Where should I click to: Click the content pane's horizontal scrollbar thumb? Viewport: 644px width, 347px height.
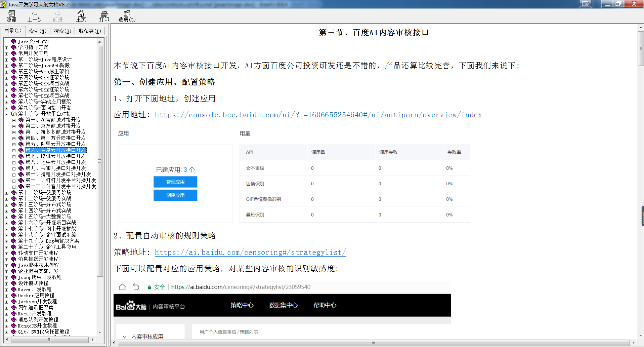(x=374, y=343)
